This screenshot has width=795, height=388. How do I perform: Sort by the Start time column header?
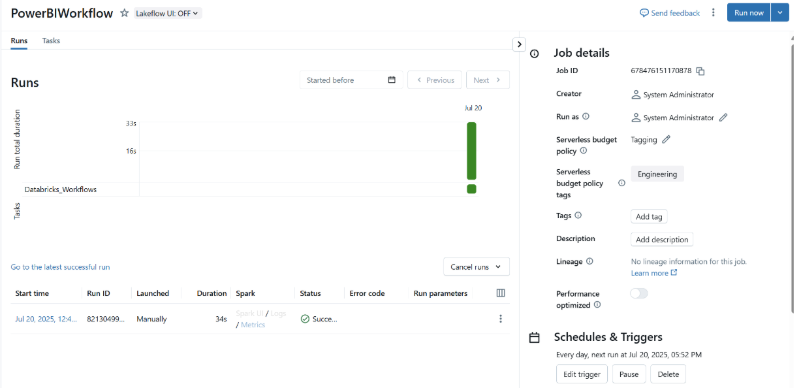[32, 293]
